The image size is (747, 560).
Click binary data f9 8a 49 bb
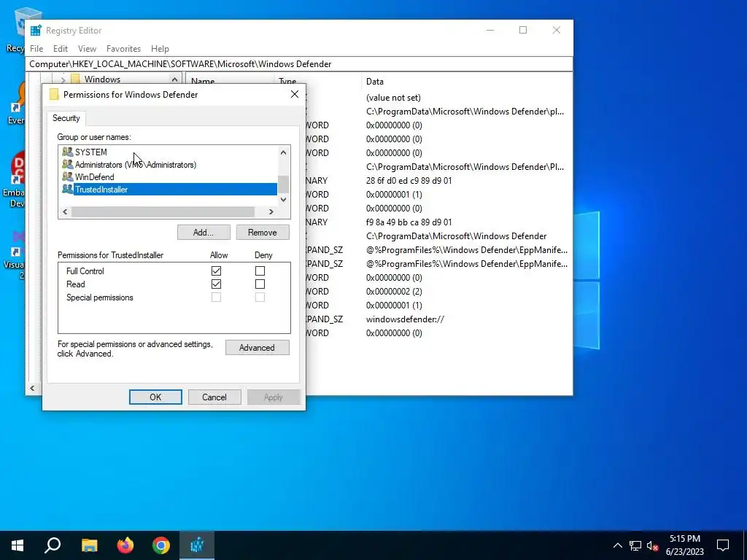pos(409,222)
